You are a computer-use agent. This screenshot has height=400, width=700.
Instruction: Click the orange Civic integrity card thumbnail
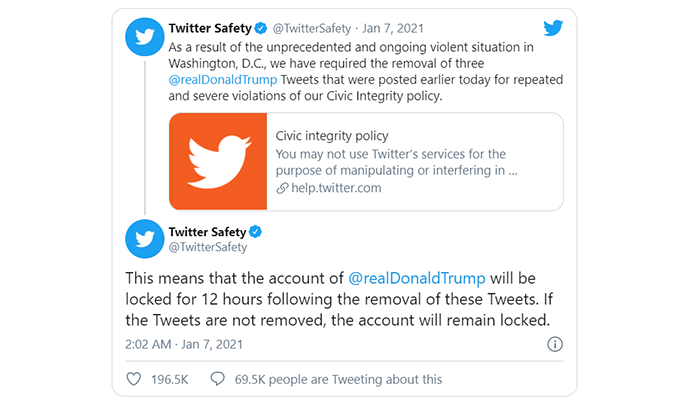click(x=218, y=161)
